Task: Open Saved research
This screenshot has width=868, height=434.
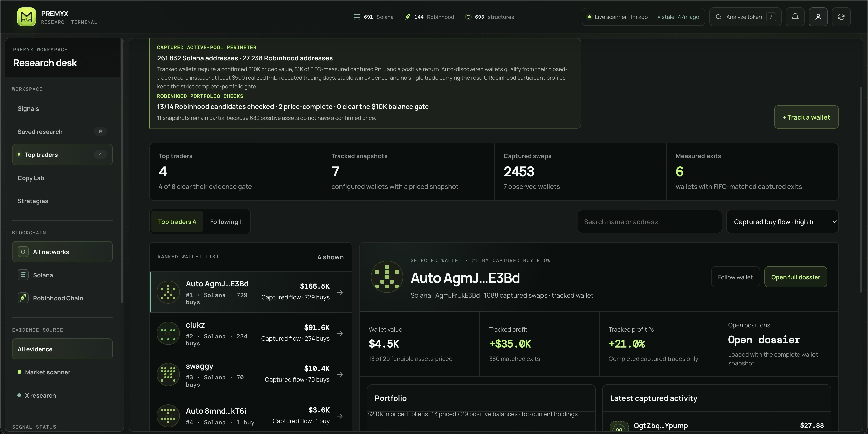Action: click(62, 131)
